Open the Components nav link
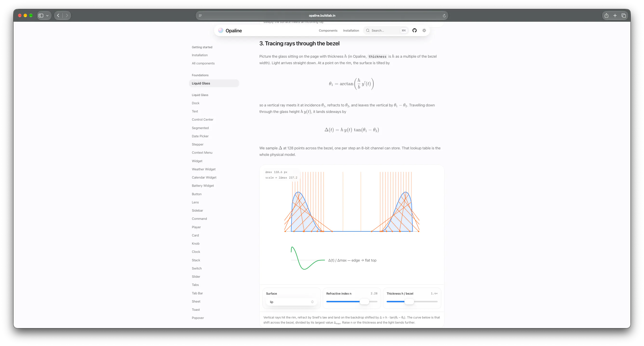 click(328, 31)
